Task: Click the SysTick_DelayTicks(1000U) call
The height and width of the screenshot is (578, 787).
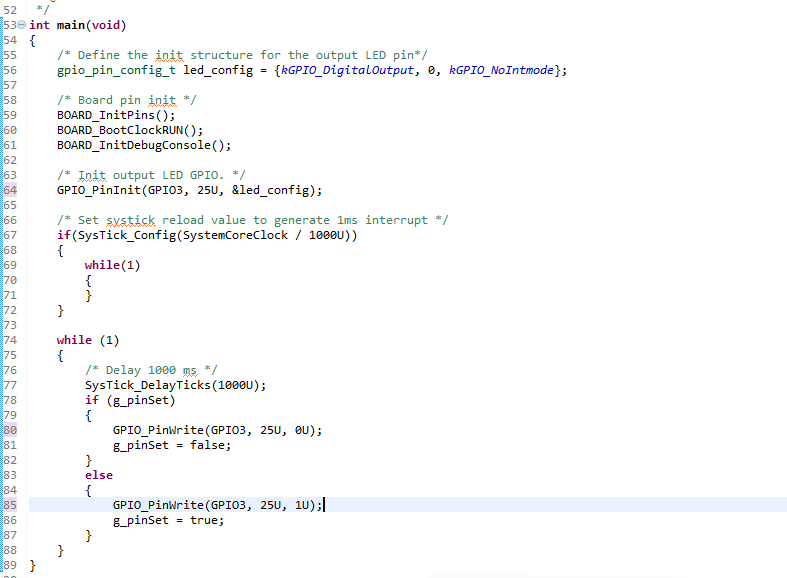Action: [x=175, y=385]
